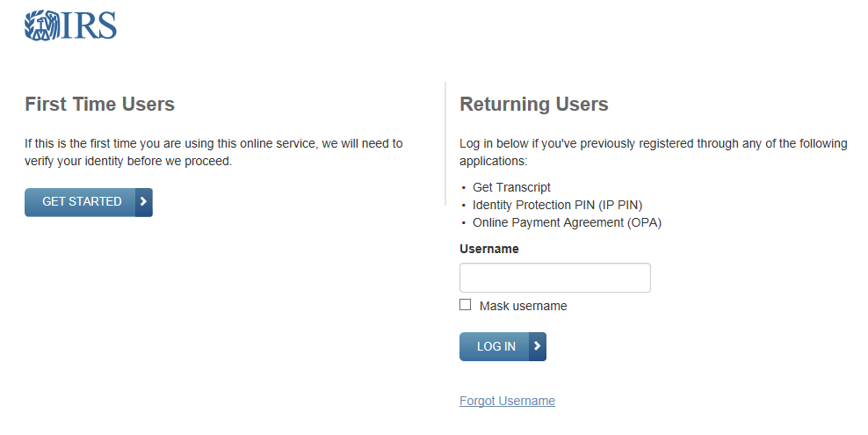This screenshot has width=868, height=435.
Task: Click the GET STARTED button label
Action: coord(82,202)
